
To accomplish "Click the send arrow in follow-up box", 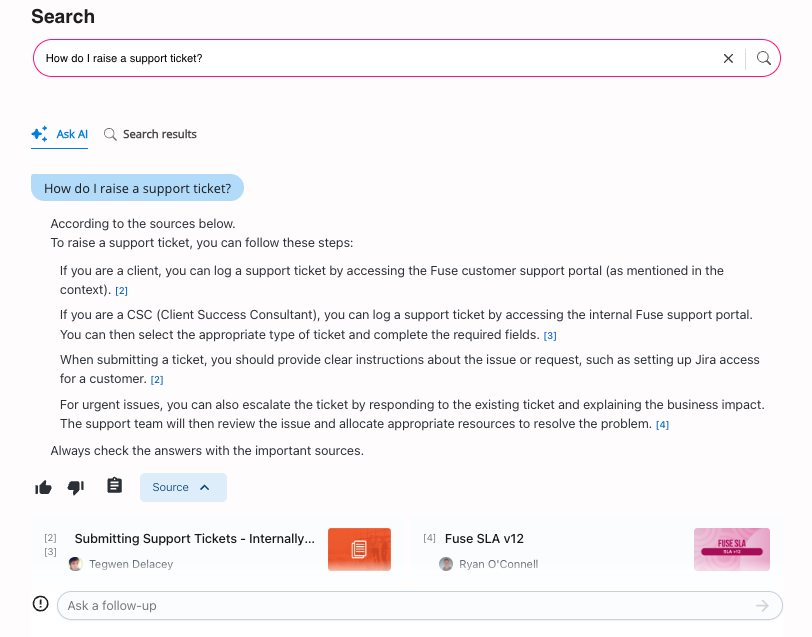I will (763, 605).
